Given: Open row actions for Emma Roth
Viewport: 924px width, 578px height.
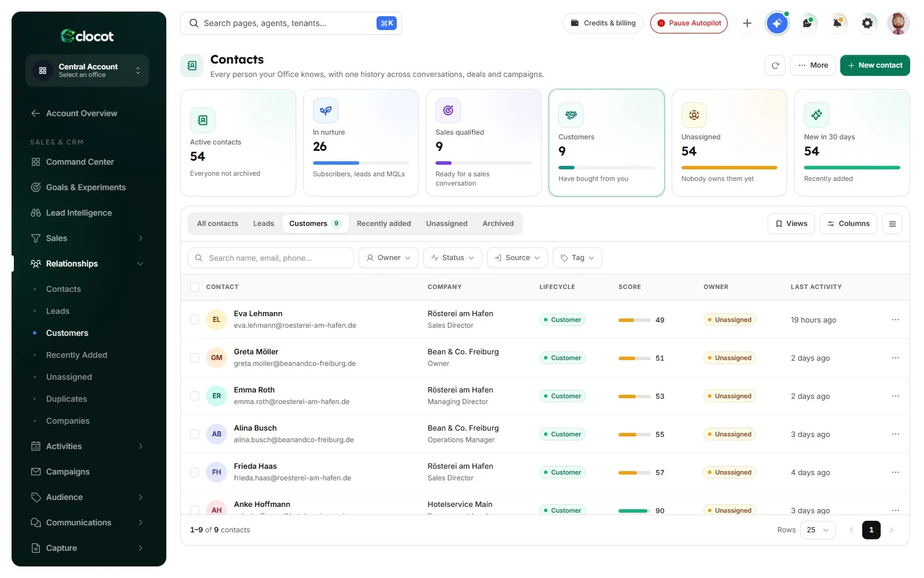Looking at the screenshot, I should point(896,396).
